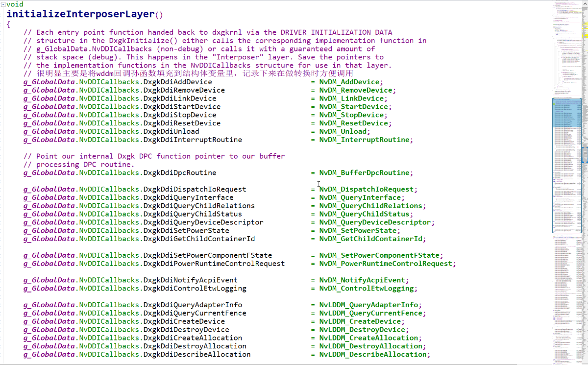Click the DxgkDdiStartDevice member name
Viewport: 588px width, 365px height.
(x=182, y=107)
